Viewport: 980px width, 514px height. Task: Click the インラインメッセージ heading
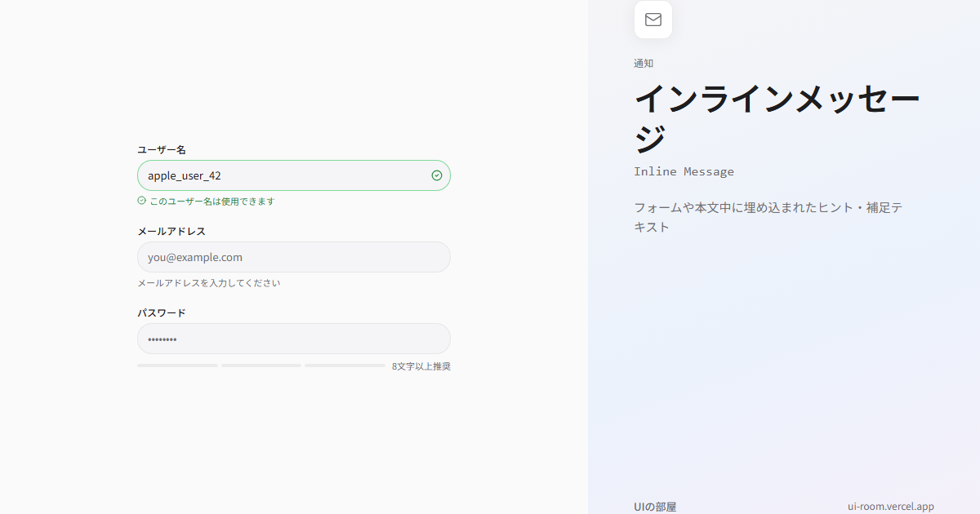(x=777, y=119)
